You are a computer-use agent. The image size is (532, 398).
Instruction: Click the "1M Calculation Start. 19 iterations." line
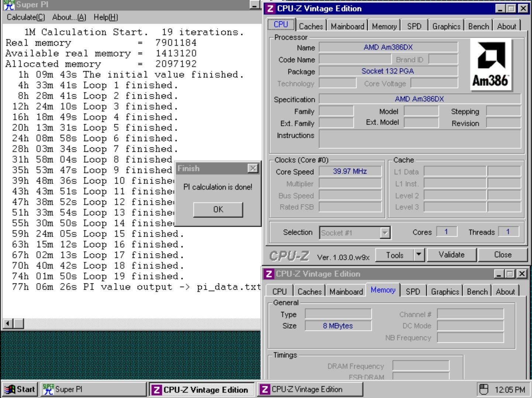pyautogui.click(x=134, y=32)
